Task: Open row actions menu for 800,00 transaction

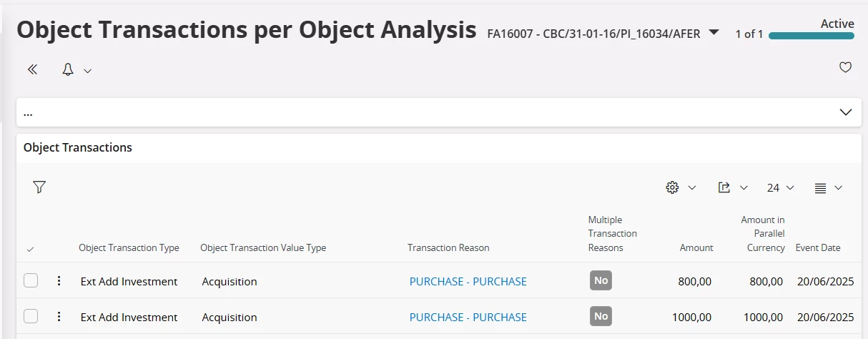Action: (x=59, y=281)
